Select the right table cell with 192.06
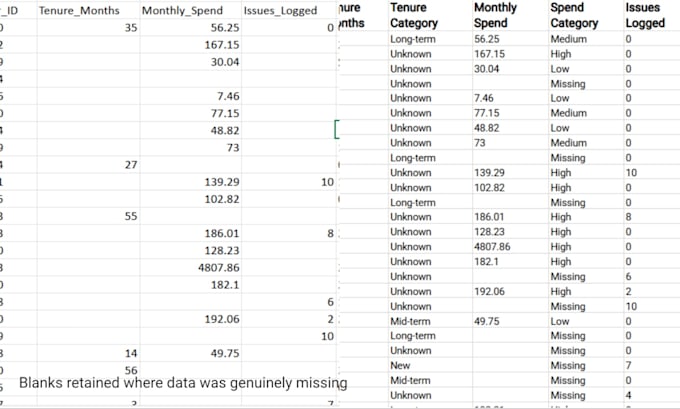The height and width of the screenshot is (409, 680). tap(510, 291)
